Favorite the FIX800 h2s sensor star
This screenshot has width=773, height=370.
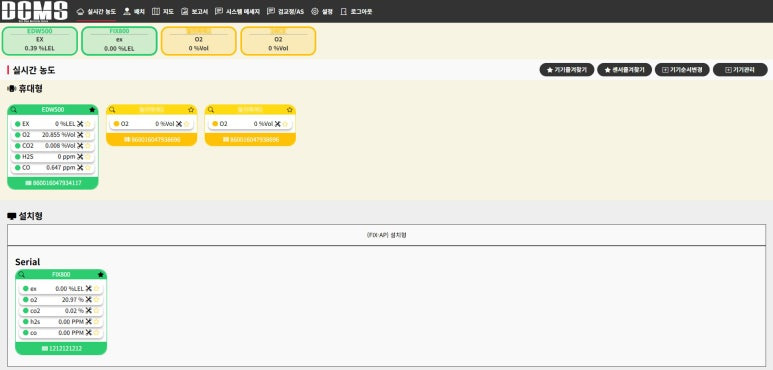pos(97,321)
